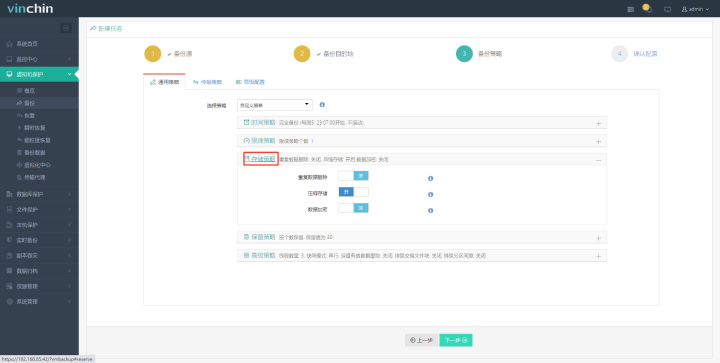Click the clock icon of 时间策略
The image size is (720, 363).
click(x=247, y=123)
